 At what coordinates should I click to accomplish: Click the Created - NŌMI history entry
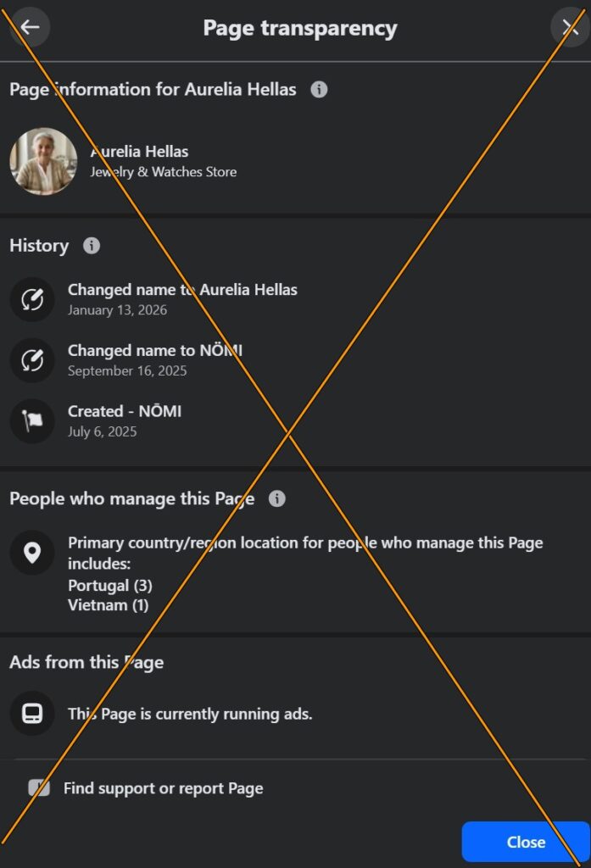point(125,412)
